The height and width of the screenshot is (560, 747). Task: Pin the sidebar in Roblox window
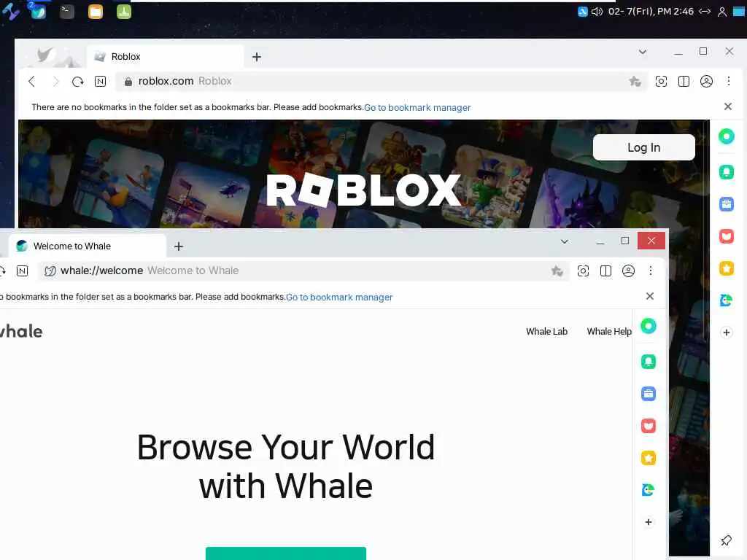[x=727, y=540]
